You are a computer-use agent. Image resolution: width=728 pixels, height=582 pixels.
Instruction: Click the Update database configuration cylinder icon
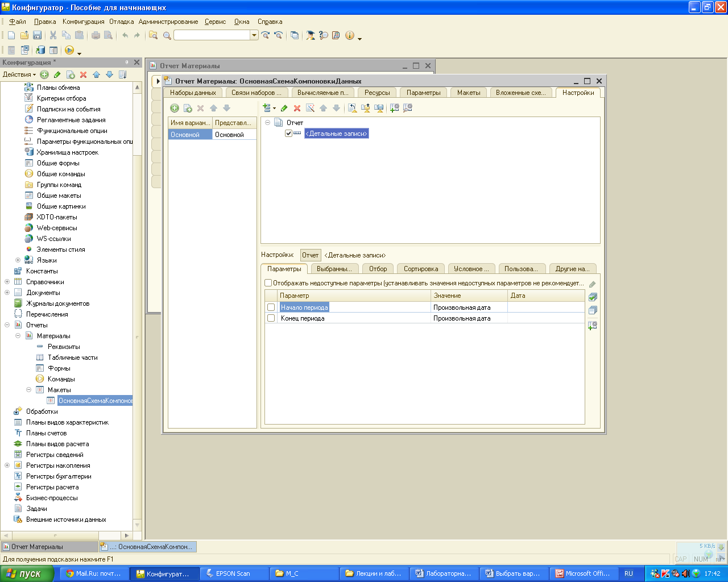tap(41, 50)
